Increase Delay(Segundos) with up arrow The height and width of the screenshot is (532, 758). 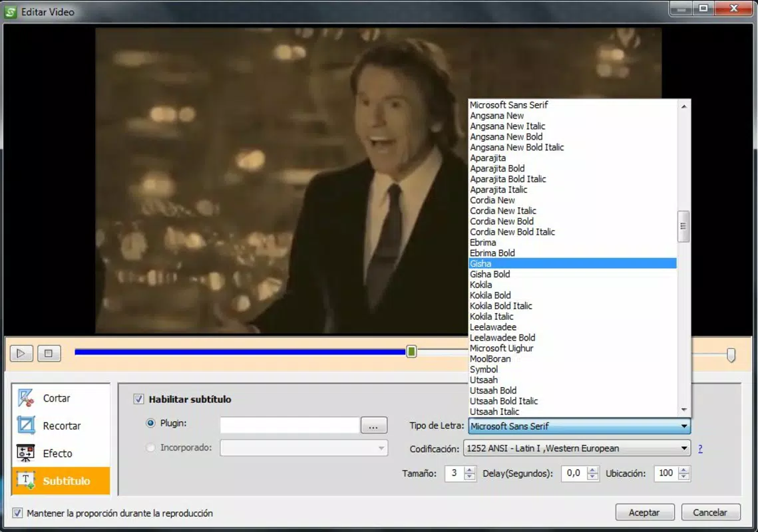coord(593,469)
